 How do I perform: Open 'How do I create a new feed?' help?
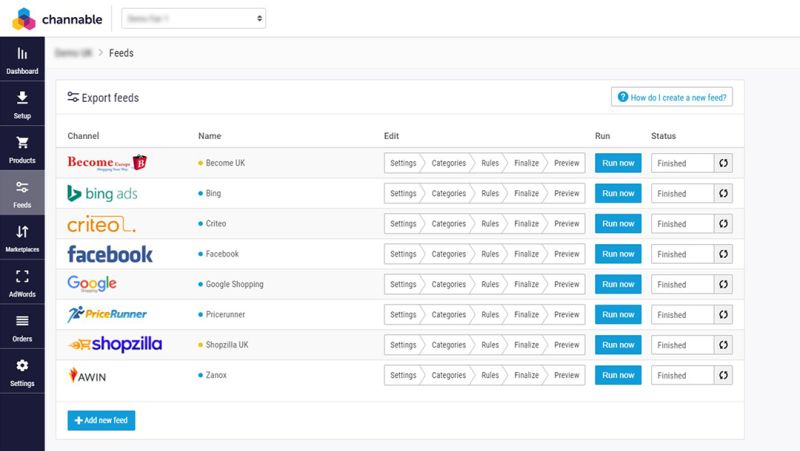tap(672, 97)
